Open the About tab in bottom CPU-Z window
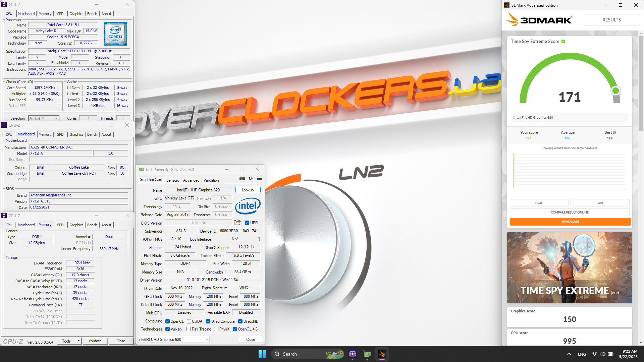 pyautogui.click(x=106, y=225)
